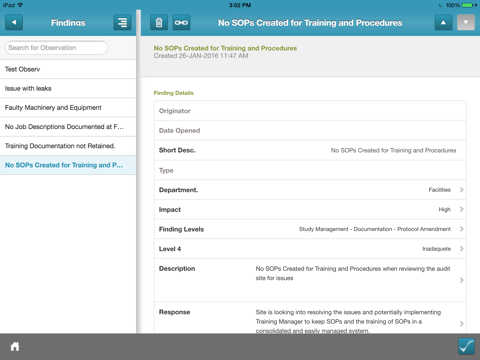The width and height of the screenshot is (480, 360).
Task: Open Faulty Machinery and Equipment finding
Action: tap(68, 108)
